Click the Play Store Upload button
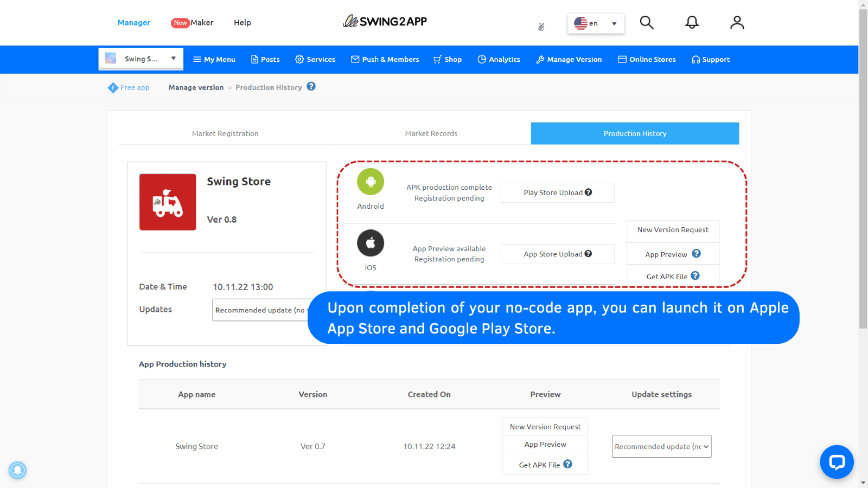 tap(557, 192)
